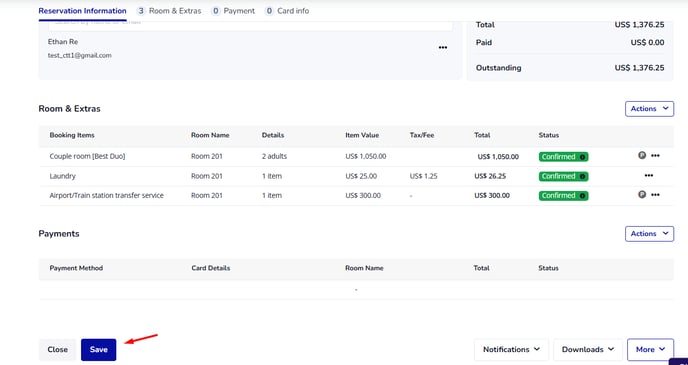Click Paid amount US$ 0.00
The image size is (688, 365).
(x=647, y=43)
